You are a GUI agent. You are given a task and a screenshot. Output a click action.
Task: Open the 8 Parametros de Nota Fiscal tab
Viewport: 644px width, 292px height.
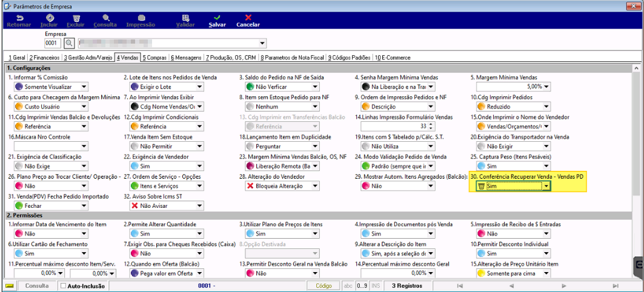click(292, 58)
